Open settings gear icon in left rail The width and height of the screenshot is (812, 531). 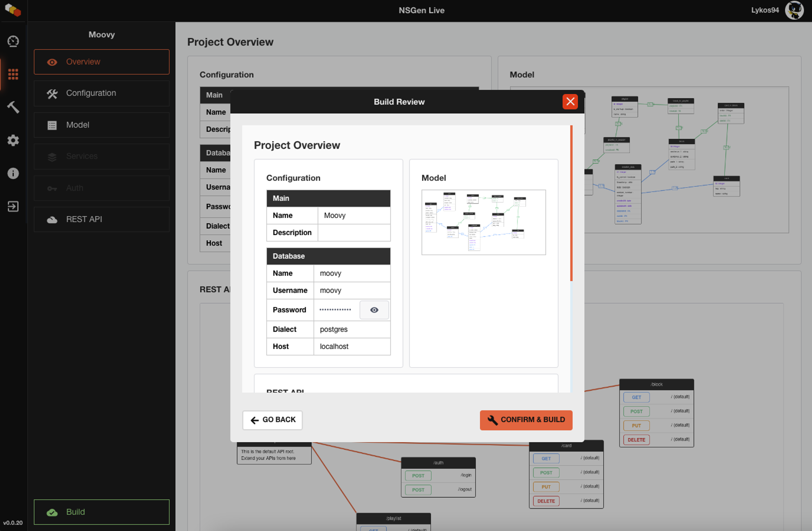tap(13, 140)
